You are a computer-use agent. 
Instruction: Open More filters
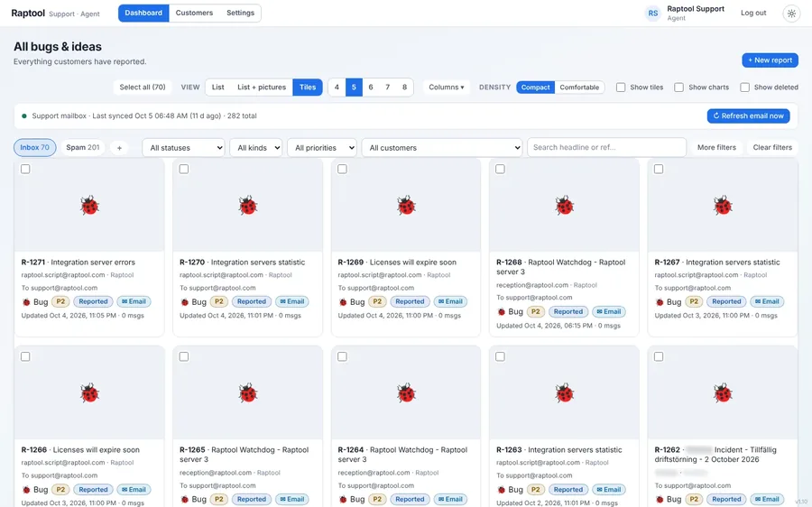coord(716,148)
